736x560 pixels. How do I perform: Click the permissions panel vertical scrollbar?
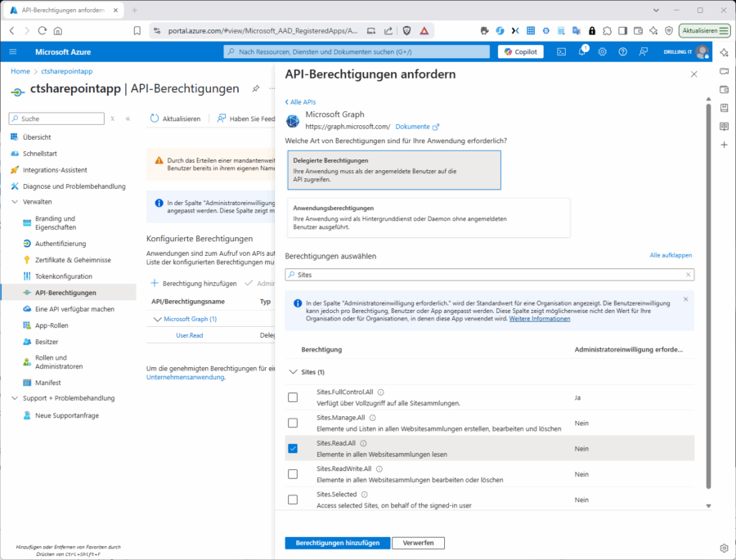(708, 296)
